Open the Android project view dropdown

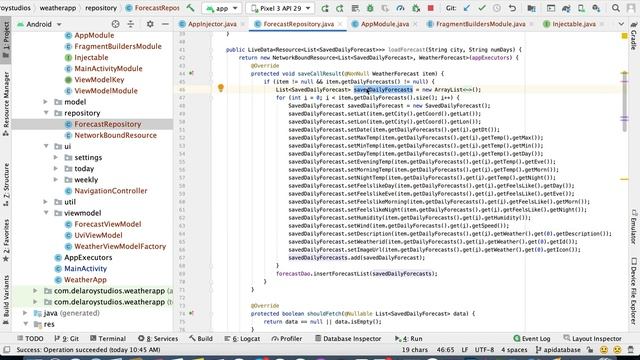[x=39, y=24]
